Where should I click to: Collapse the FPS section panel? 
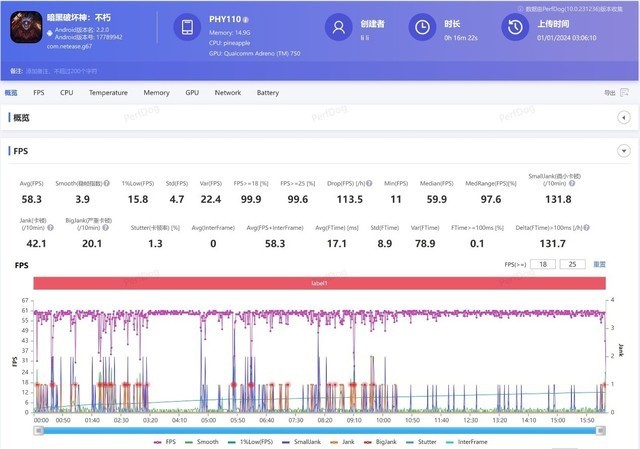pos(624,151)
